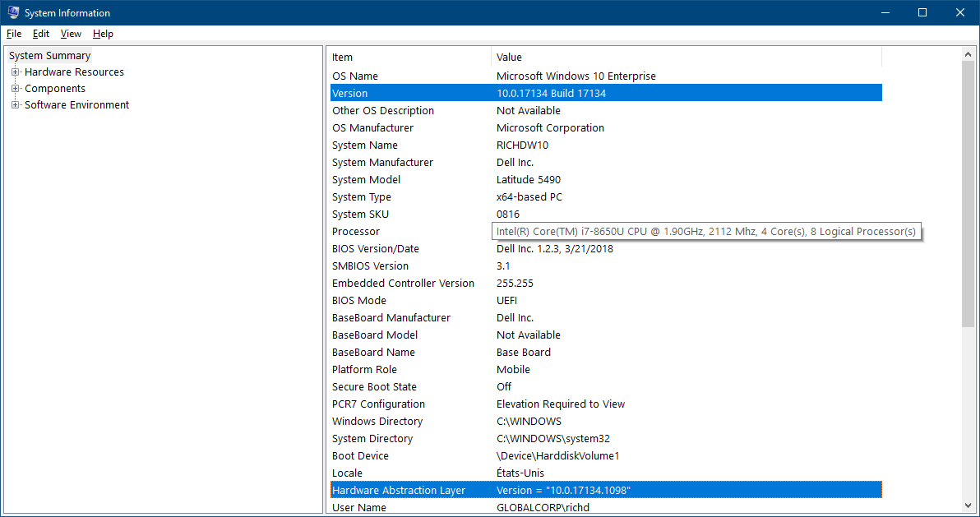The width and height of the screenshot is (980, 517).
Task: Click the Value column header
Action: point(686,57)
